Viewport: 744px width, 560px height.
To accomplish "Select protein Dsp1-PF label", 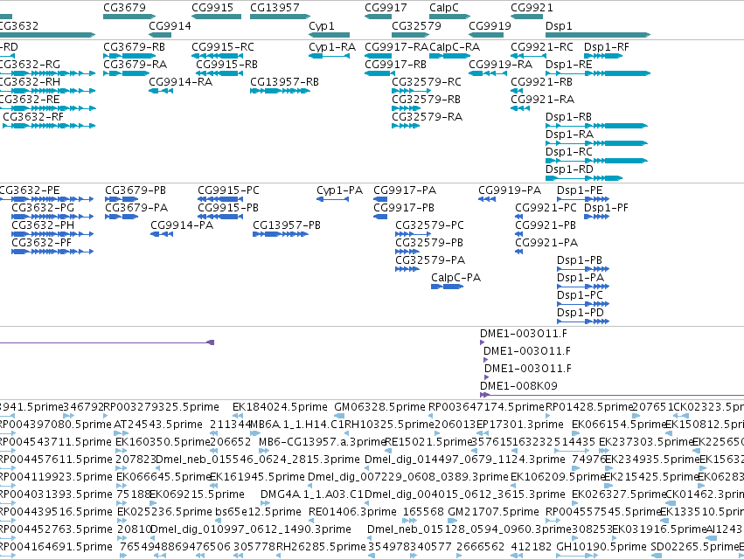I will (606, 208).
